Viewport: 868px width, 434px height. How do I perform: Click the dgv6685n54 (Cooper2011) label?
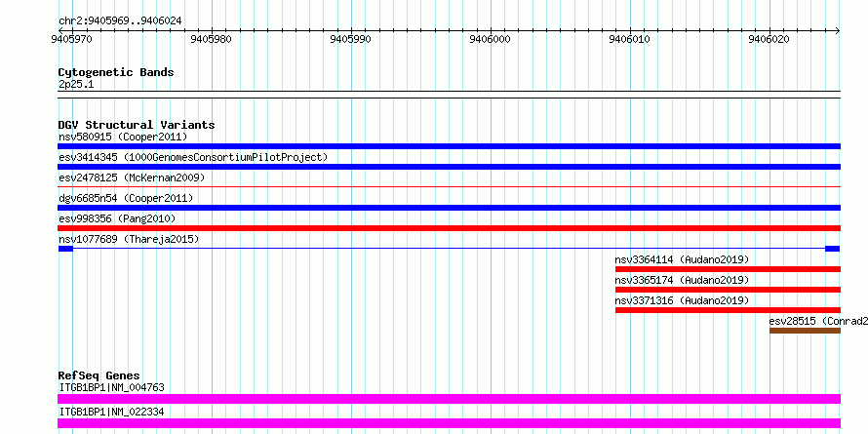(x=126, y=198)
